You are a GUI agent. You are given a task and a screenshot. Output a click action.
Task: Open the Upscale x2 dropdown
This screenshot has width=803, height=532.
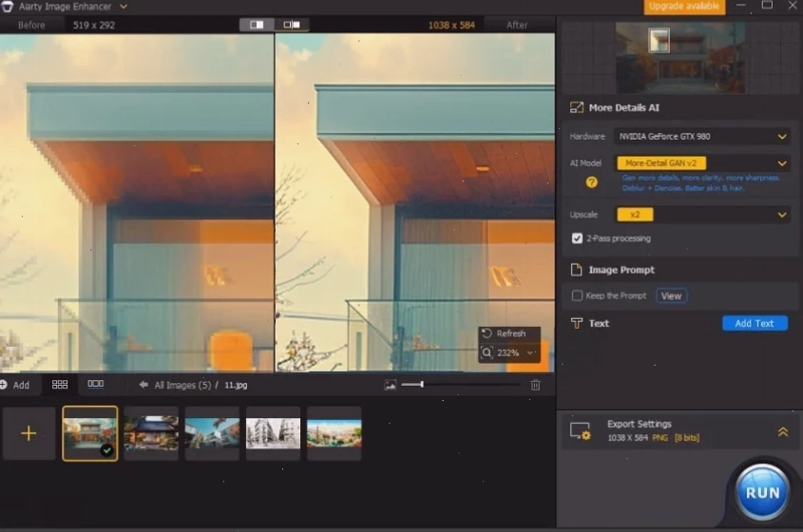[x=702, y=215]
